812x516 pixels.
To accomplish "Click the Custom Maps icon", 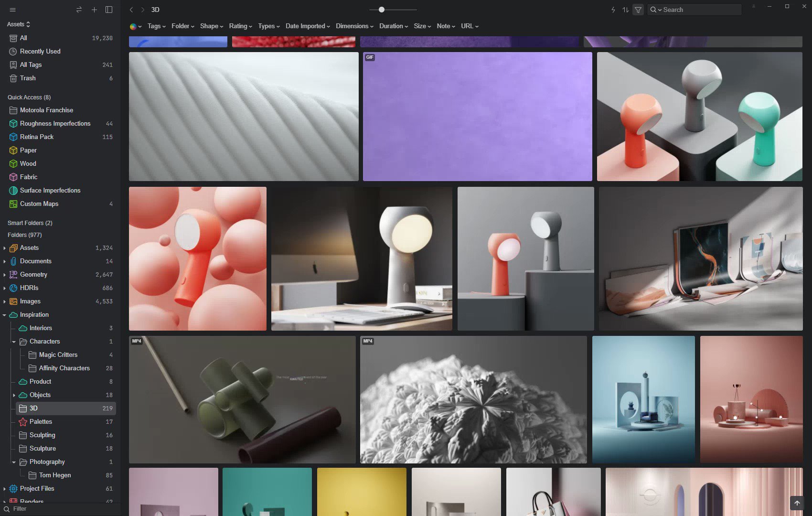I will point(13,204).
